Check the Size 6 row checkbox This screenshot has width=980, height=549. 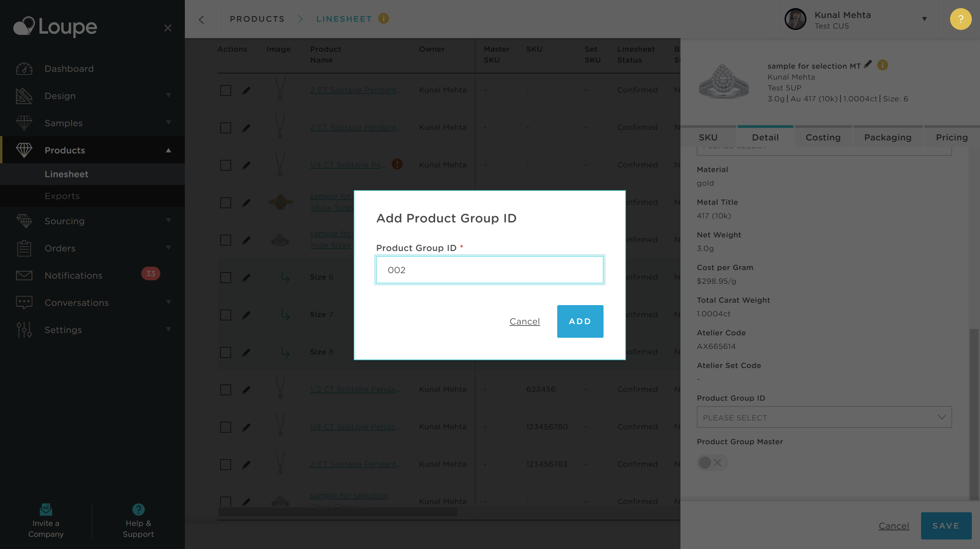(x=226, y=278)
